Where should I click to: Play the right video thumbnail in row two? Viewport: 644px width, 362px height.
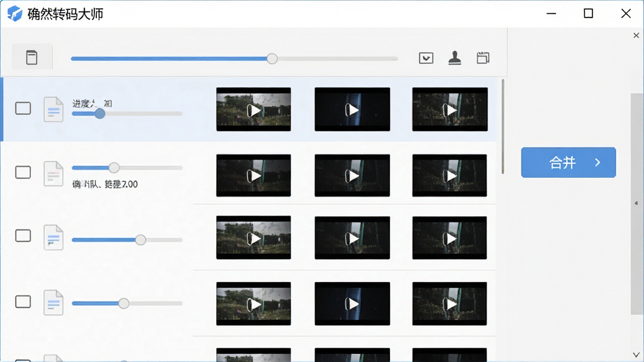click(x=450, y=176)
